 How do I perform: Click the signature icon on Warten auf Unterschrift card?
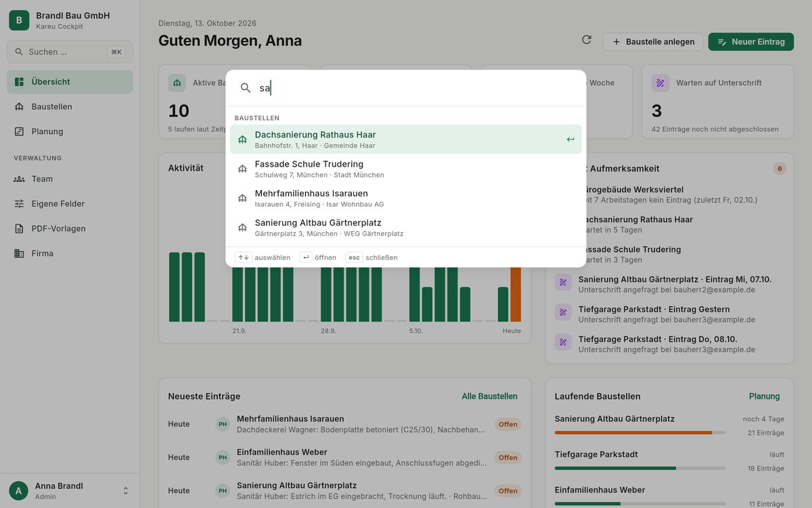[660, 83]
